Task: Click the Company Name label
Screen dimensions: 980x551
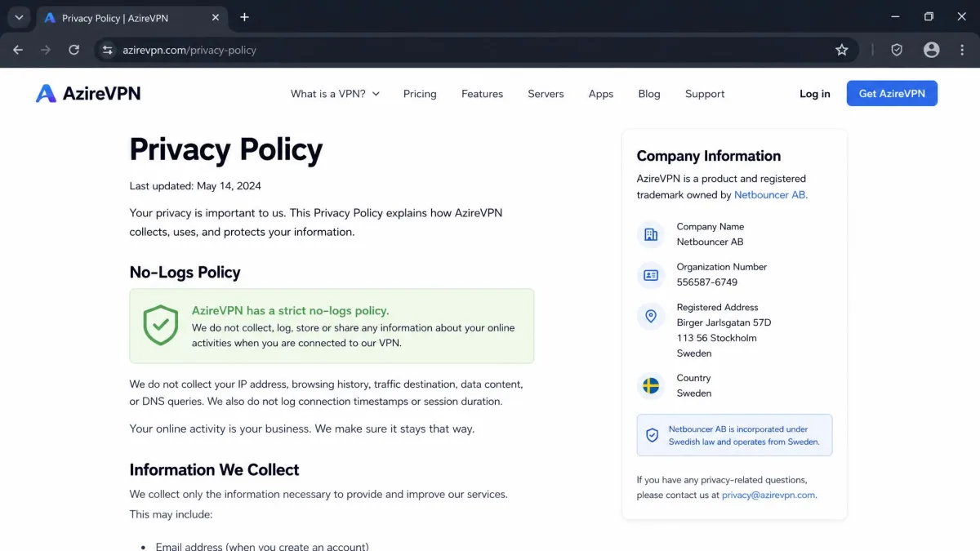Action: (x=710, y=227)
